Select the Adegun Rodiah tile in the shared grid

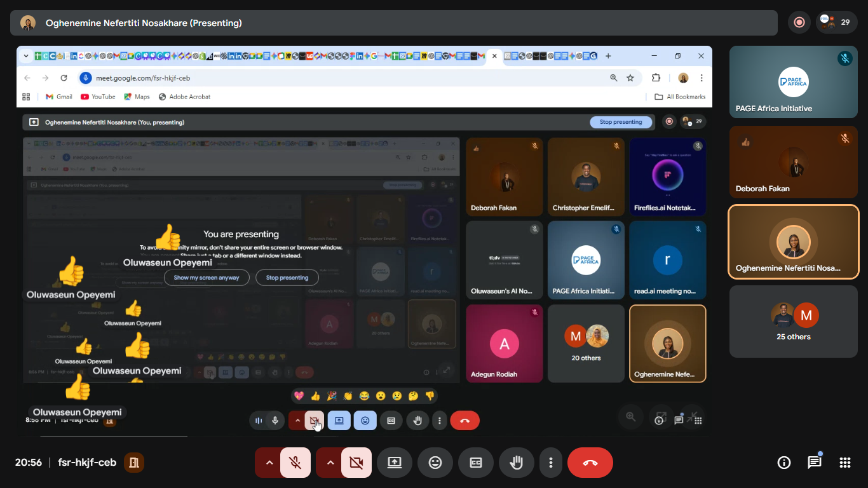coord(505,343)
